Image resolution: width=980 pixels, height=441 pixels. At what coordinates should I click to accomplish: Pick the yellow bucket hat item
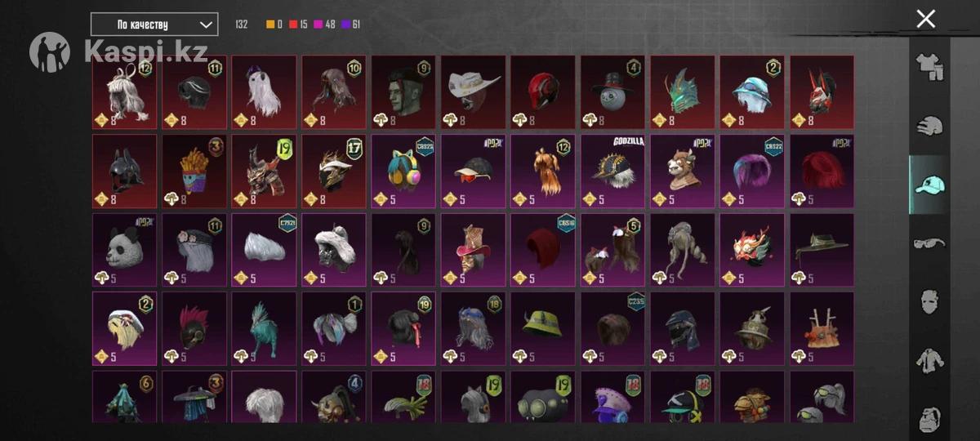543,328
